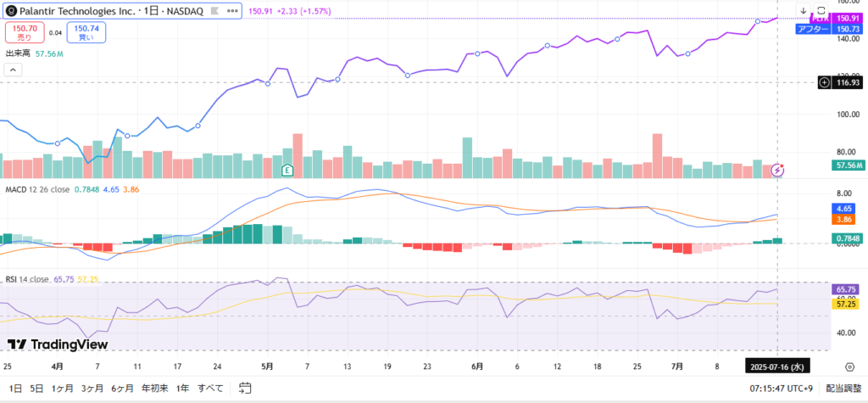This screenshot has height=403, width=868.
Task: Click the 19 label on time axis
Action: 387,366
